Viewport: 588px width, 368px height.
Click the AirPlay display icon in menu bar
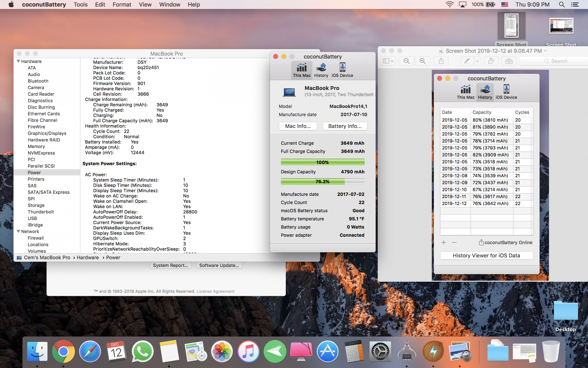(463, 4)
